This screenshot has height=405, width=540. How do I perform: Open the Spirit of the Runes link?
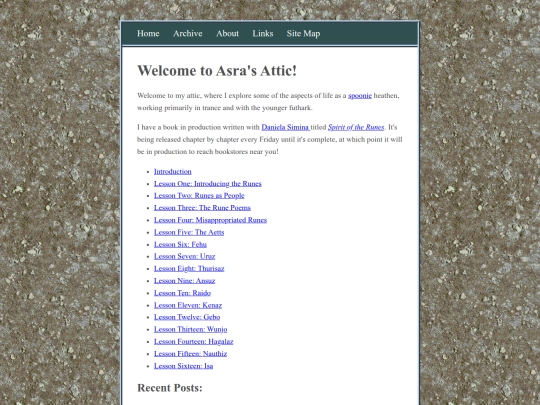pyautogui.click(x=356, y=127)
